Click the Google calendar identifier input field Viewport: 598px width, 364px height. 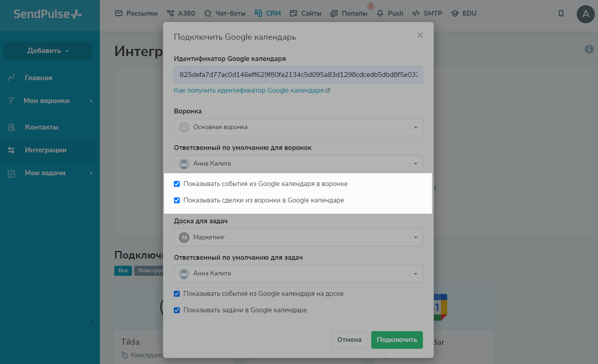(298, 75)
